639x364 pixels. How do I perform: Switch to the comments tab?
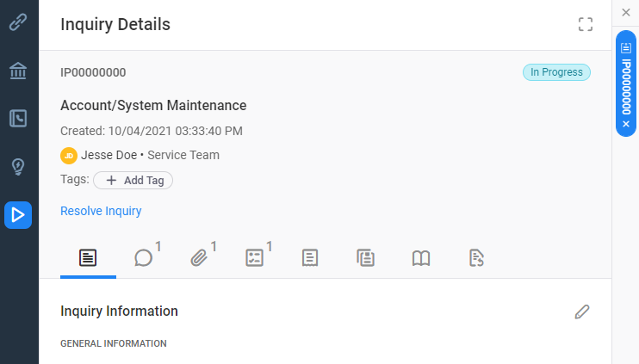pyautogui.click(x=144, y=258)
